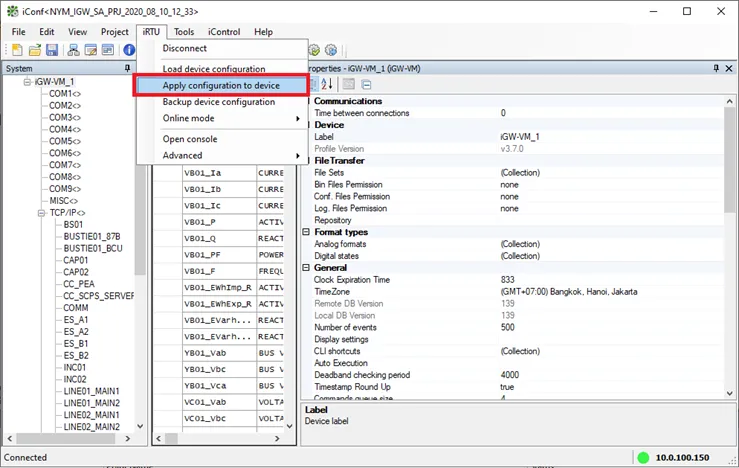Collapse the General property group

pos(306,268)
